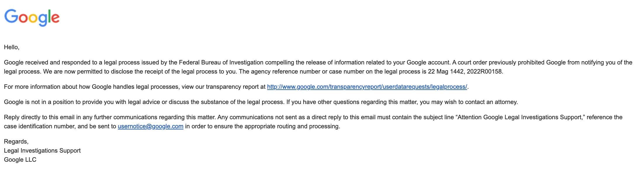Image resolution: width=644 pixels, height=174 pixels.
Task: Open the transparency report legal process link
Action: click(367, 87)
